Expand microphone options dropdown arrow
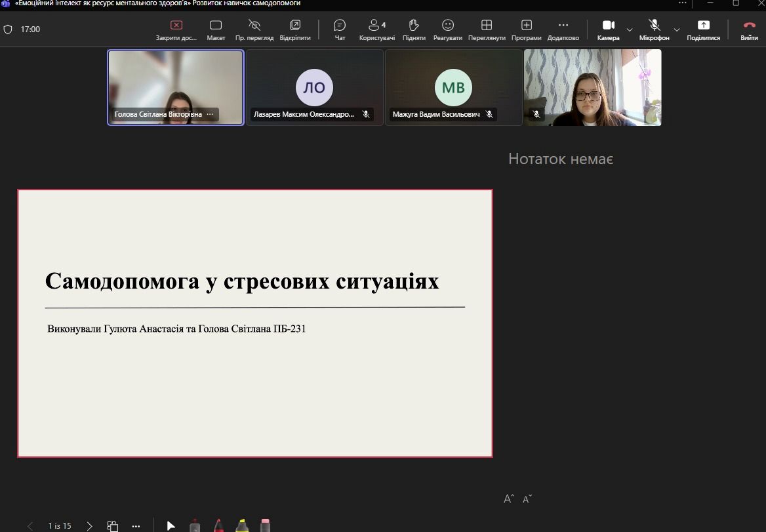This screenshot has height=532, width=766. pyautogui.click(x=677, y=30)
